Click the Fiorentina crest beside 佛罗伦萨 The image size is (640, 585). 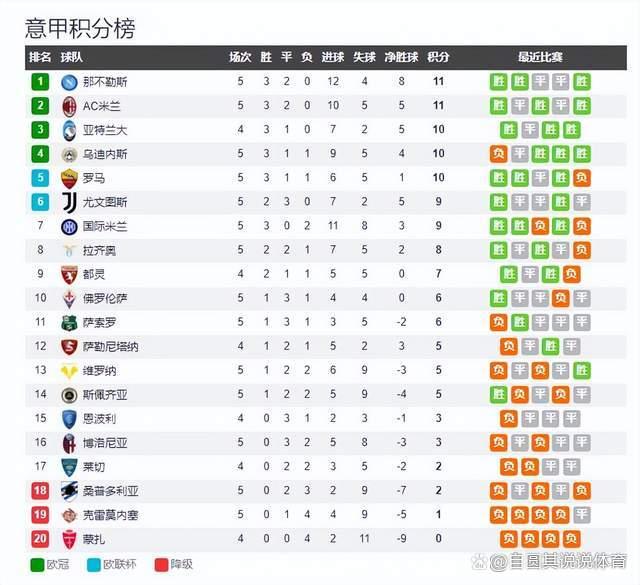click(69, 299)
